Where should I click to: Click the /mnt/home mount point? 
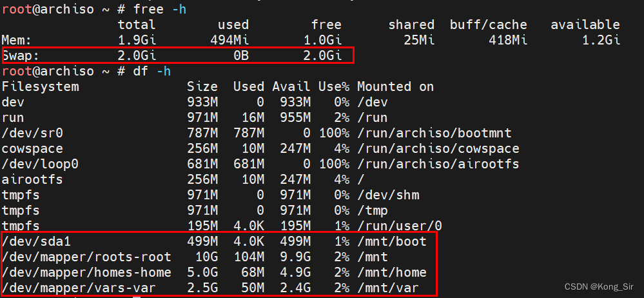(x=391, y=273)
